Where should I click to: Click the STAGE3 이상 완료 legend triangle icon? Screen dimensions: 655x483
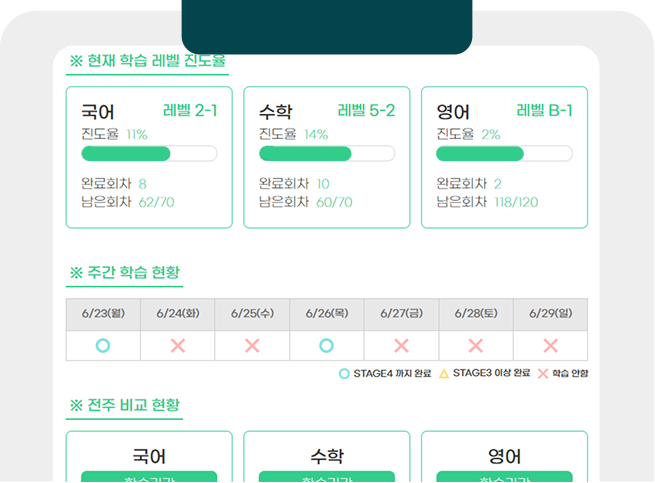point(444,373)
